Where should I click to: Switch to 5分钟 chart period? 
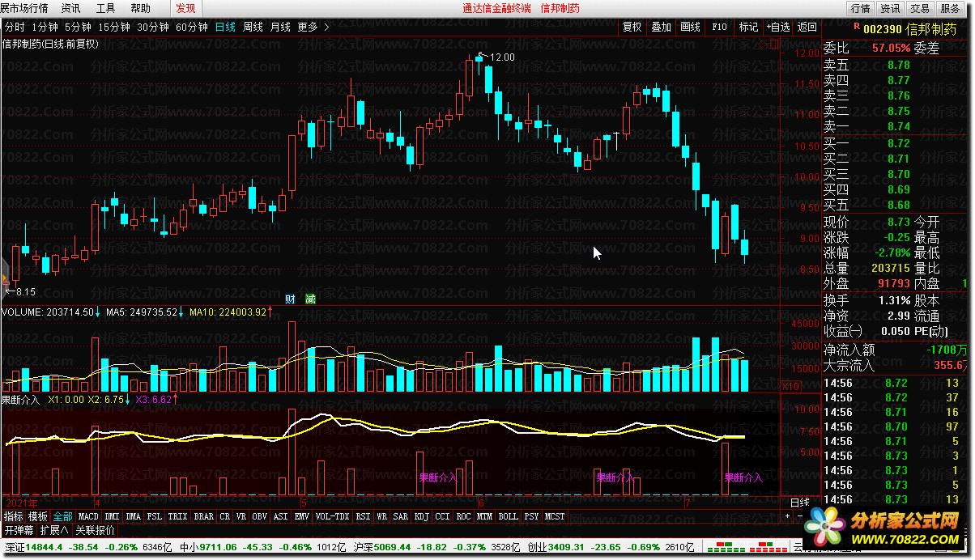click(x=78, y=27)
